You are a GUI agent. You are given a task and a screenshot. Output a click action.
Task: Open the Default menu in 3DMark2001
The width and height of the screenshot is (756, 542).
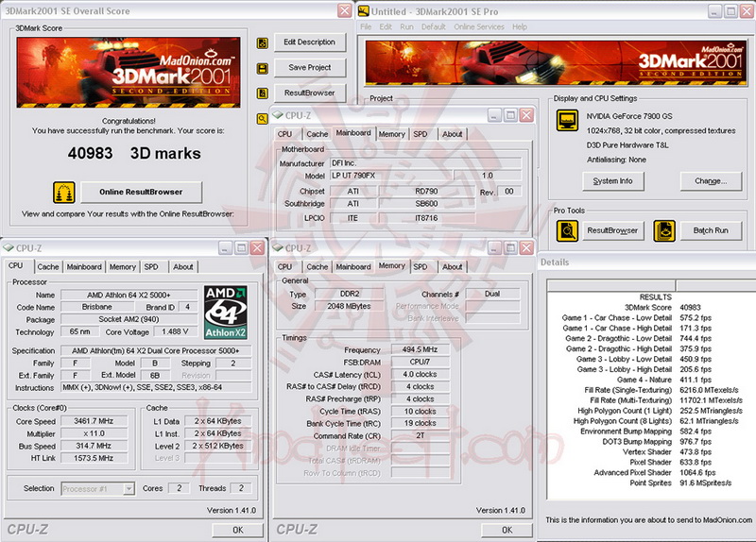coord(434,27)
